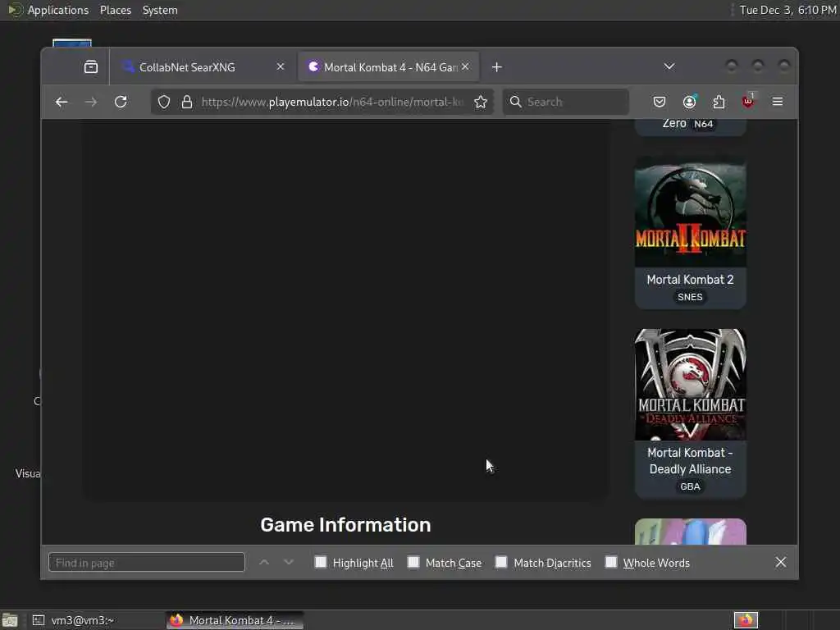The image size is (840, 630).
Task: Open the tracking protection shield
Action: pyautogui.click(x=164, y=102)
